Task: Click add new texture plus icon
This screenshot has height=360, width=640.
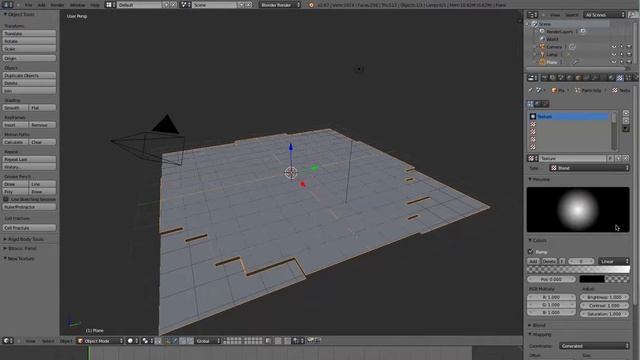Action: point(618,158)
